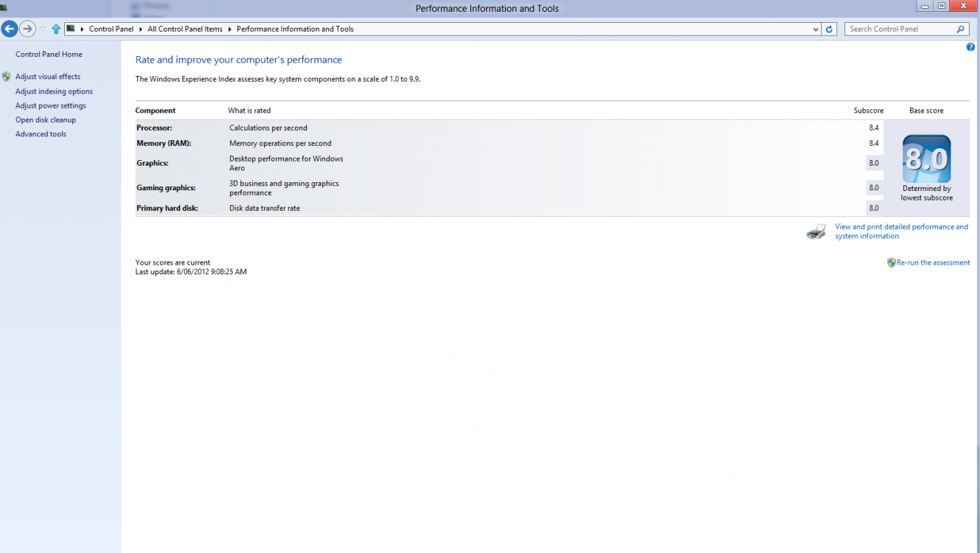The height and width of the screenshot is (553, 980).
Task: Expand chevron after Control Panel breadcrumb
Action: tap(141, 29)
